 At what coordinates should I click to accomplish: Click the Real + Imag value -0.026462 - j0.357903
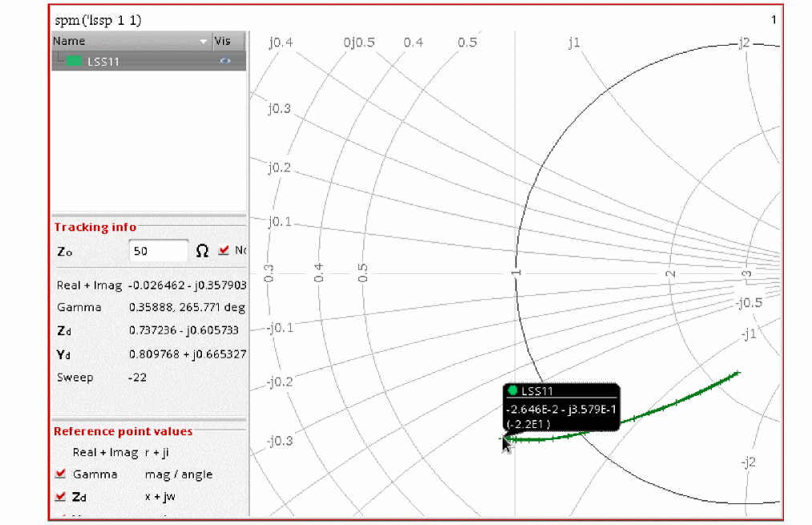(x=188, y=285)
